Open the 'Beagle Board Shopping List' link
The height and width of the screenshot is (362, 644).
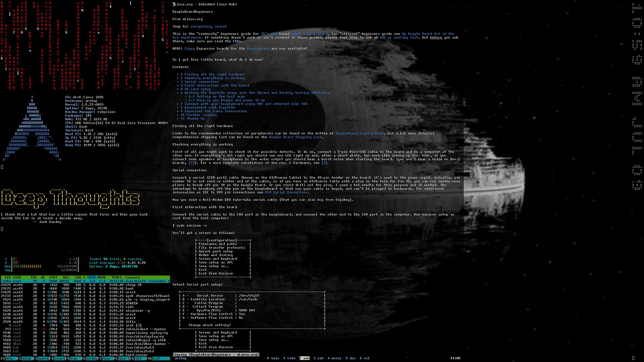[x=295, y=137]
